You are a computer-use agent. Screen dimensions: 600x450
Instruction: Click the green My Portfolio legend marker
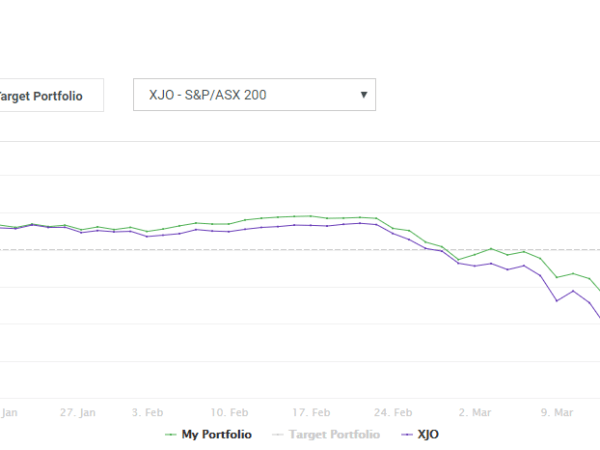point(169,434)
